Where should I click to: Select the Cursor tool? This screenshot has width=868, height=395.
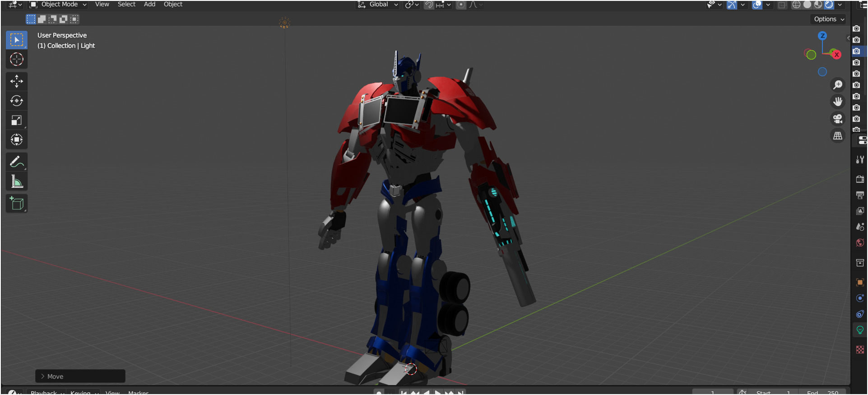17,59
